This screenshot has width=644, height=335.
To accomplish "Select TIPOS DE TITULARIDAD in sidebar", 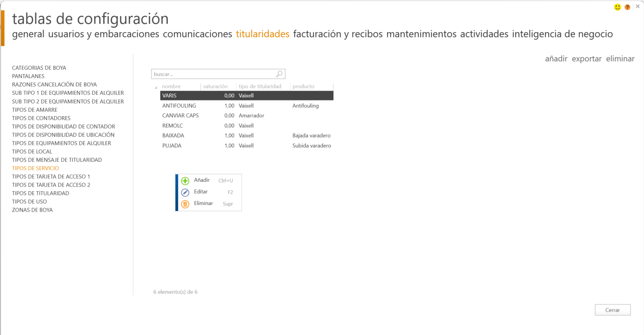I will [41, 193].
